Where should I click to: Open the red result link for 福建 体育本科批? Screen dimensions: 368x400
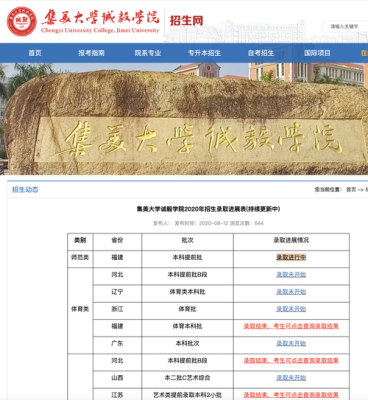coord(291,326)
